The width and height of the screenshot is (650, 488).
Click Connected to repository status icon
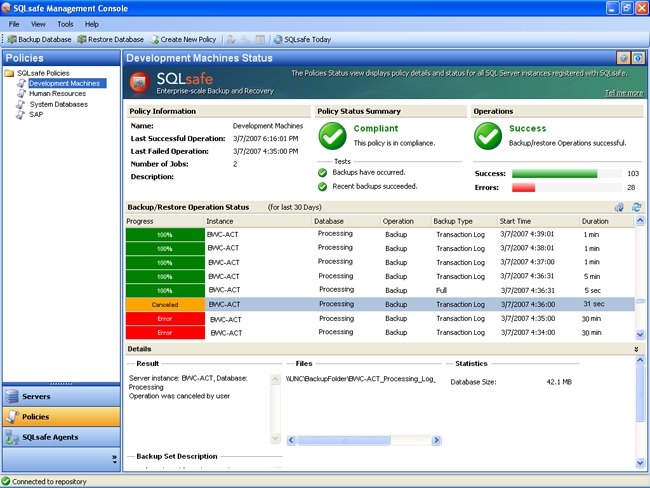pyautogui.click(x=6, y=481)
